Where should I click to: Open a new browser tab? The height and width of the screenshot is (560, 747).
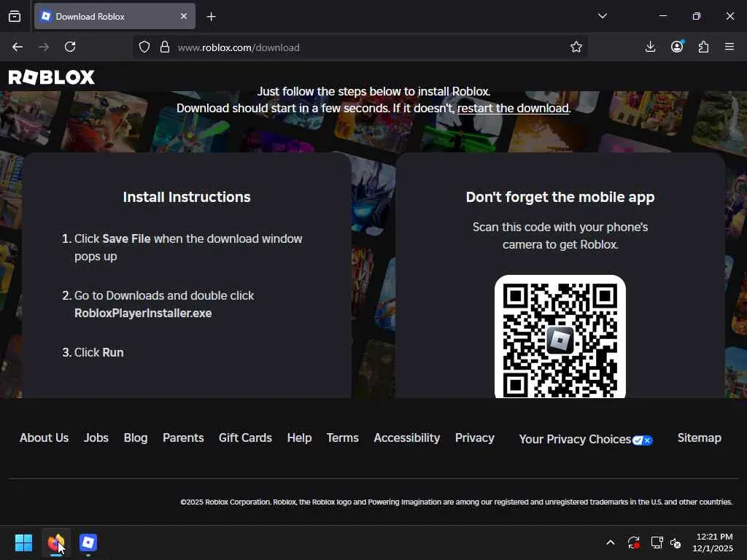(x=211, y=17)
